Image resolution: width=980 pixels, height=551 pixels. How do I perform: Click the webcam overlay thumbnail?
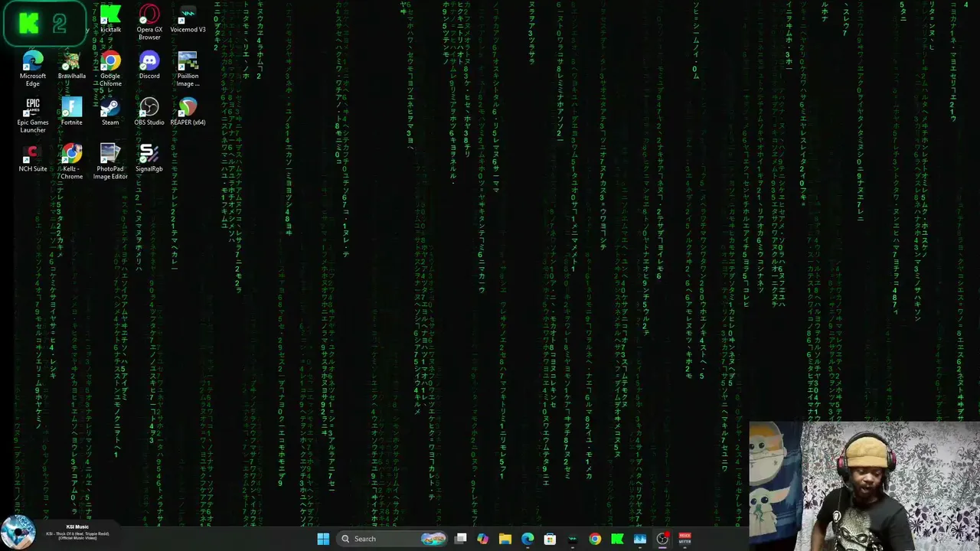tap(864, 486)
